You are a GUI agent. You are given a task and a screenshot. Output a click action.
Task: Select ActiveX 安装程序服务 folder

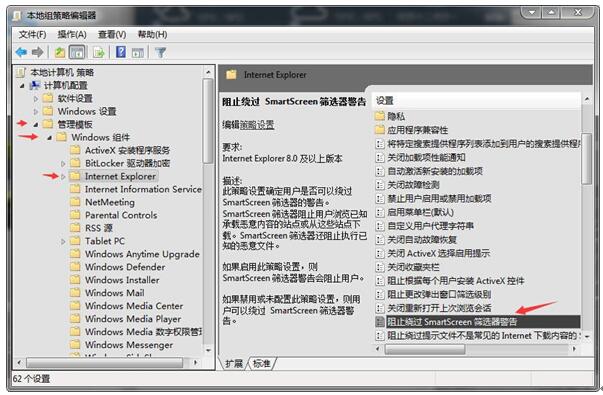pos(127,150)
